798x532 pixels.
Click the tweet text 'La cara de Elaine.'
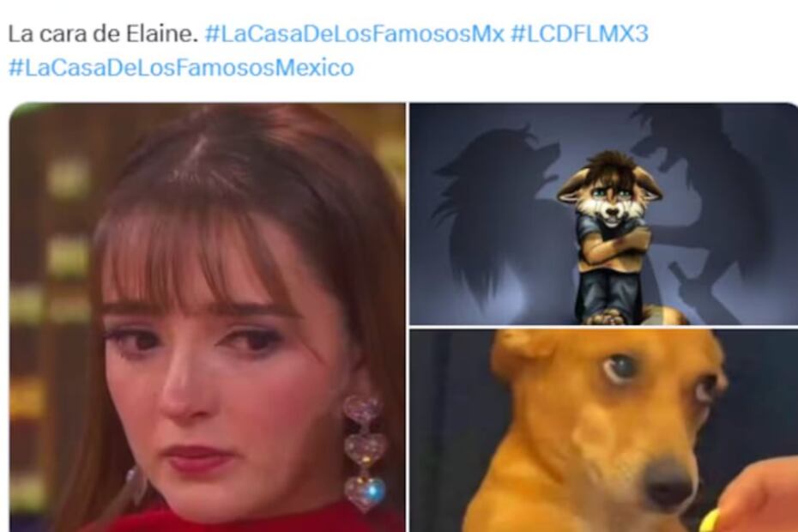(x=103, y=33)
